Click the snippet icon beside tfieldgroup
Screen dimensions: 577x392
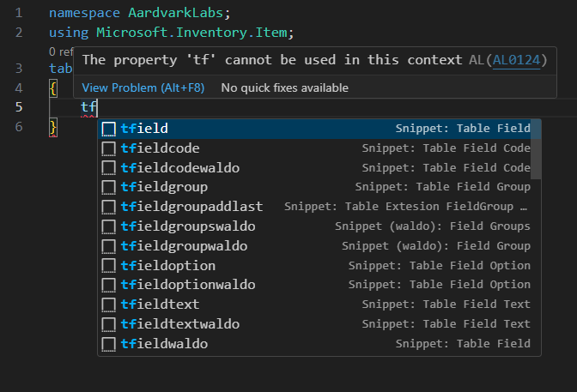(x=109, y=187)
